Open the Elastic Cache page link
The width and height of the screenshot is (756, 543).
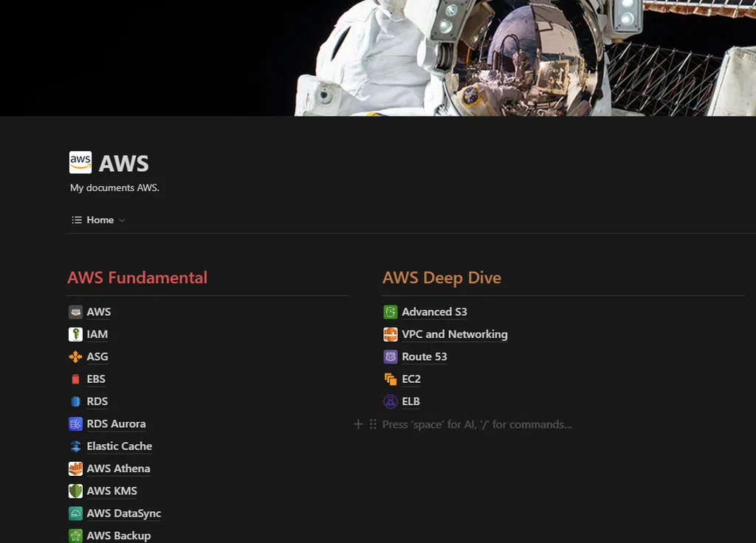pyautogui.click(x=120, y=446)
